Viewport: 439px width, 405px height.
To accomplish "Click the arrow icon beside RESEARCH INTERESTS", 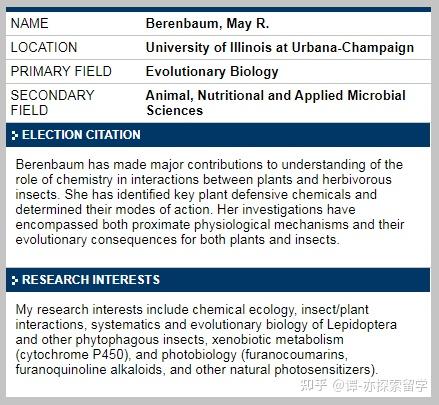I will (14, 280).
